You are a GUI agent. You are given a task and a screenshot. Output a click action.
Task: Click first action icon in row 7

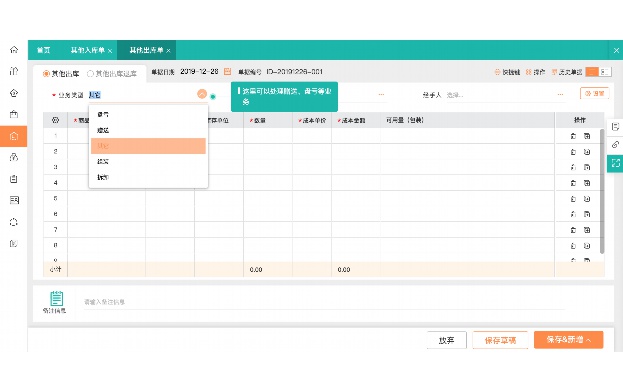573,230
